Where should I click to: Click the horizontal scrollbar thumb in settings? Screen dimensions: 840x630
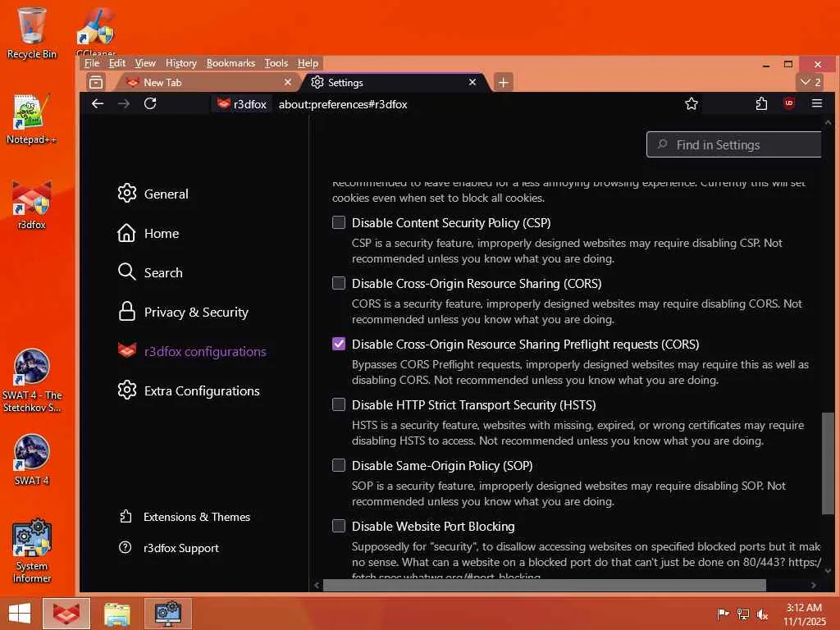[545, 586]
